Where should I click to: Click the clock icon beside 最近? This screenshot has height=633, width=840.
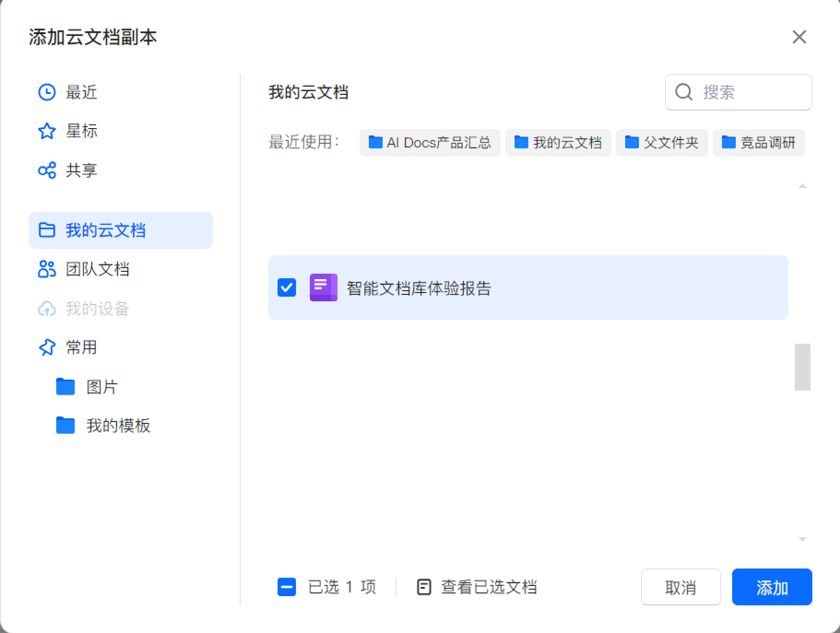[47, 92]
